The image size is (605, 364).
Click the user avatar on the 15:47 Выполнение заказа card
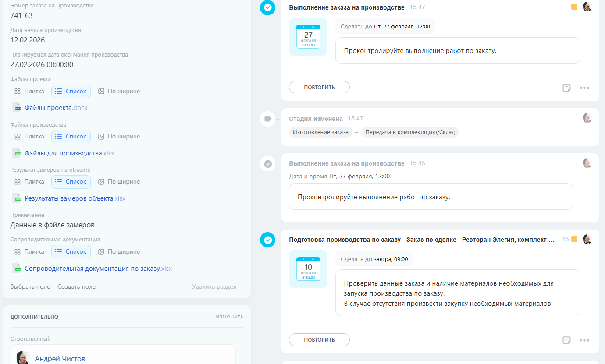click(x=587, y=7)
